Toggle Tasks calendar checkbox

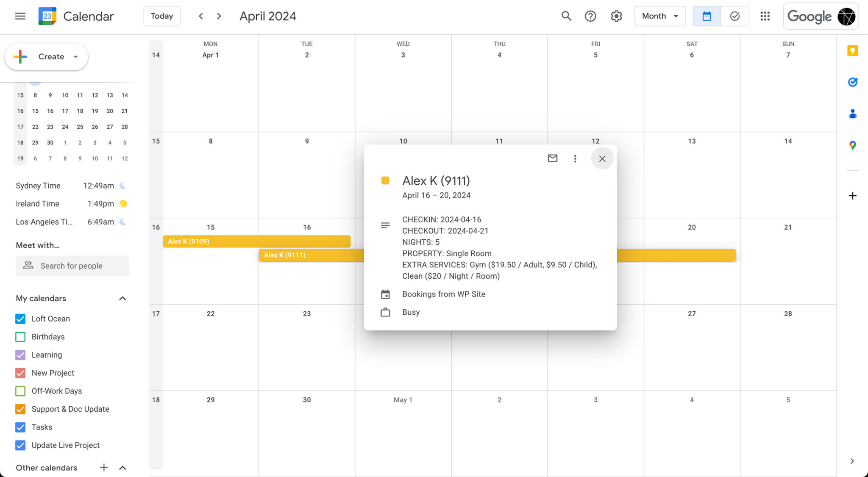[20, 427]
